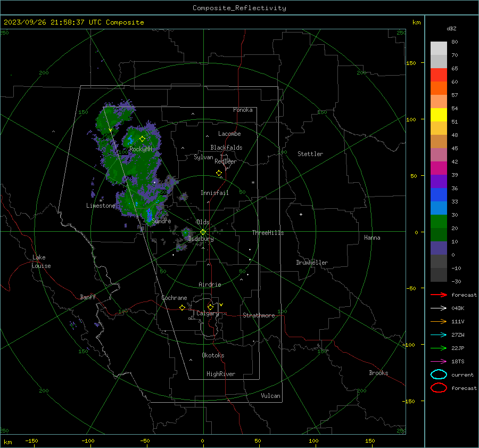Click the white asterisk marker east of Innisfail
This screenshot has width=479, height=448.
click(253, 183)
